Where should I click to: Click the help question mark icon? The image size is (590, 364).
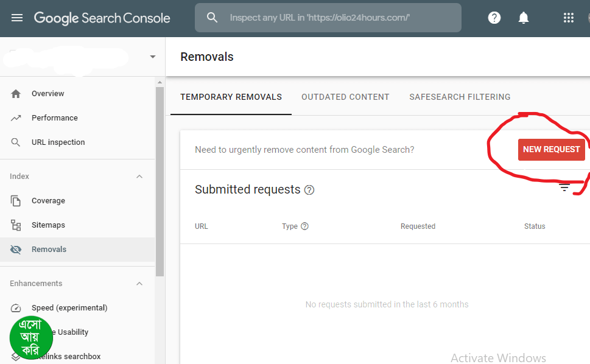point(494,18)
